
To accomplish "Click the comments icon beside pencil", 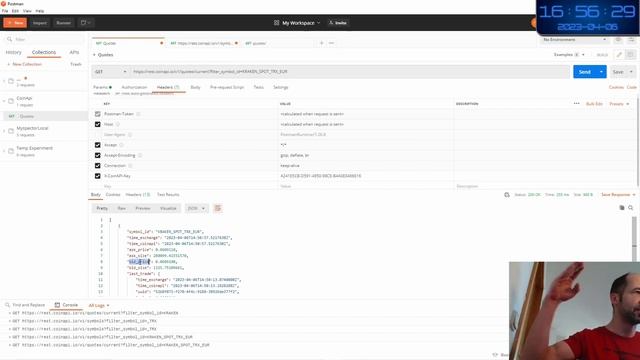I will tap(631, 55).
